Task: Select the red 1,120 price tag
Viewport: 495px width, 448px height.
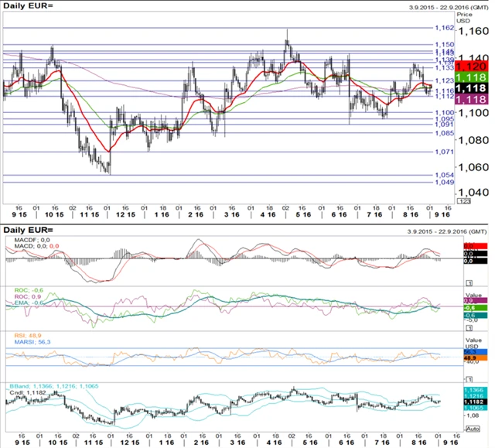Action: pos(470,67)
